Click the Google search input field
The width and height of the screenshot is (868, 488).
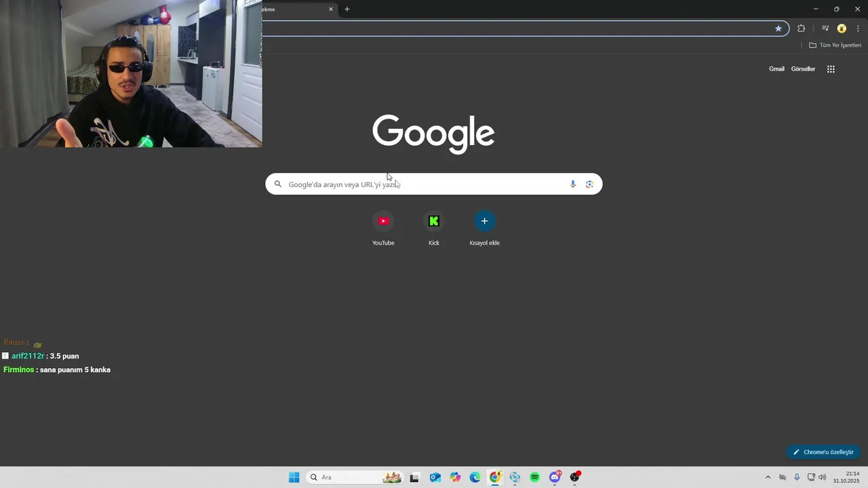(433, 184)
